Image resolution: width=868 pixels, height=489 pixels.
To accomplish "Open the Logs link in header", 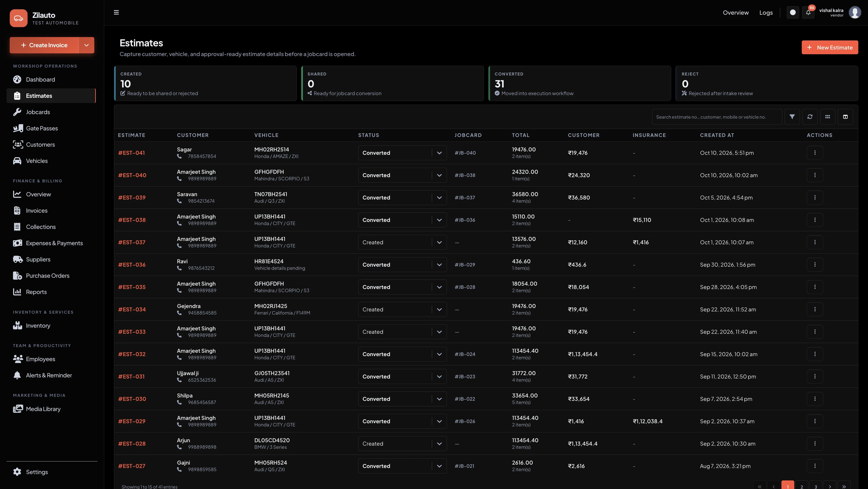I will click(x=766, y=12).
